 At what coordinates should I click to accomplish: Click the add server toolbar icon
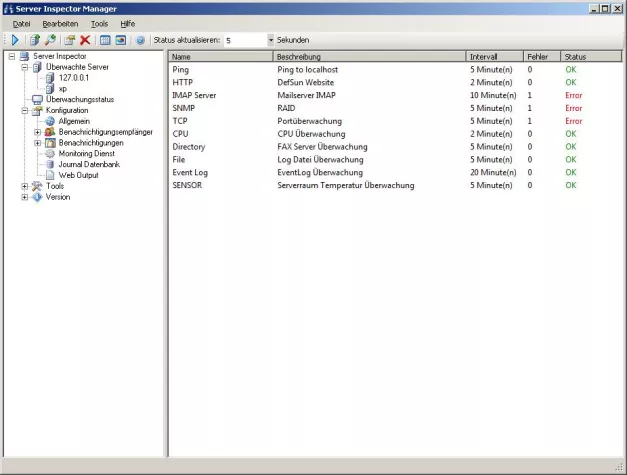34,40
